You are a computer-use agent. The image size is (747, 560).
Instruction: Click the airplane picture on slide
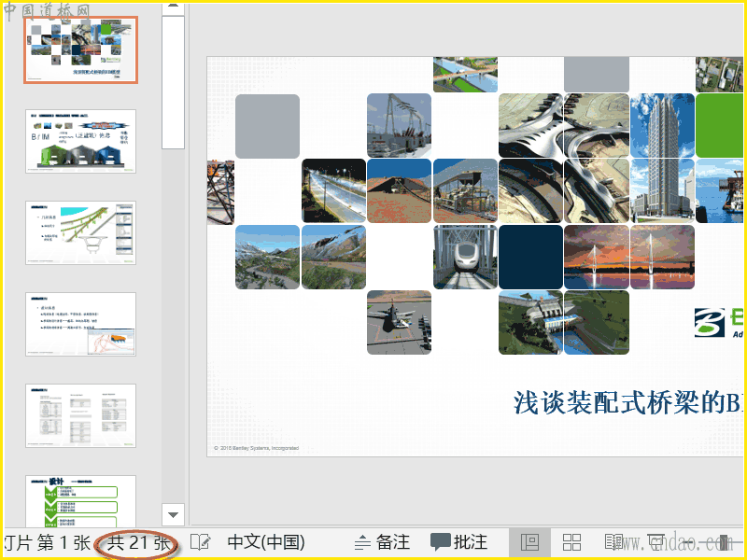tap(400, 322)
